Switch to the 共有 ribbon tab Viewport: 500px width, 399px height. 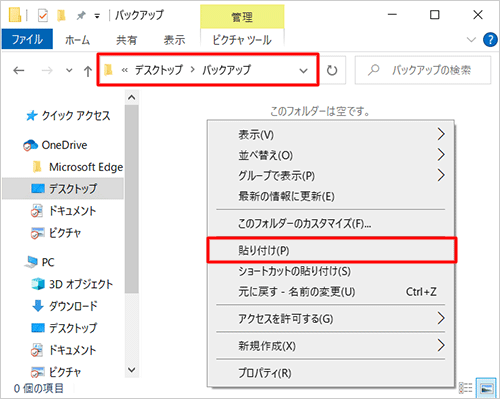coord(126,40)
